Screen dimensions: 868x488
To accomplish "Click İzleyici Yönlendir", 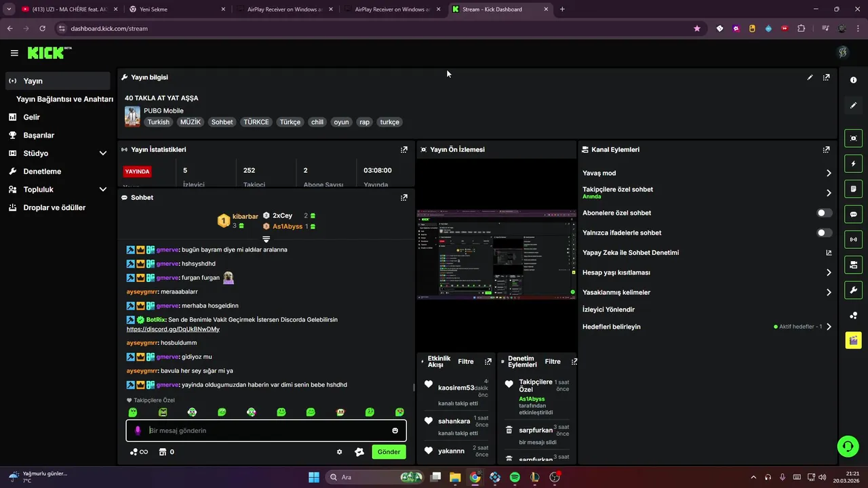I will 608,309.
